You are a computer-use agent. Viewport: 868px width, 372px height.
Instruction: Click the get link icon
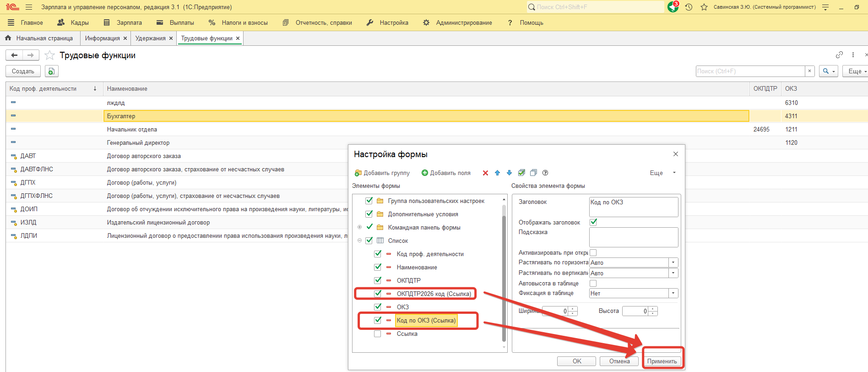click(x=839, y=55)
